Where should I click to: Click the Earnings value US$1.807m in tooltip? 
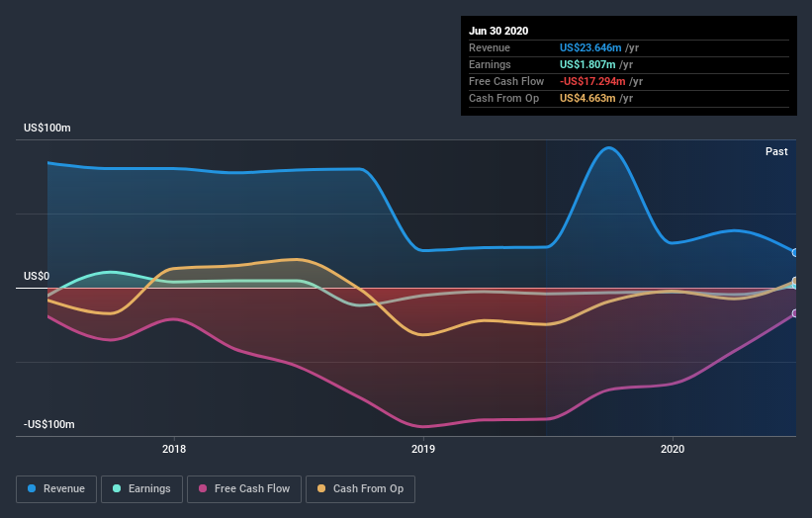587,64
